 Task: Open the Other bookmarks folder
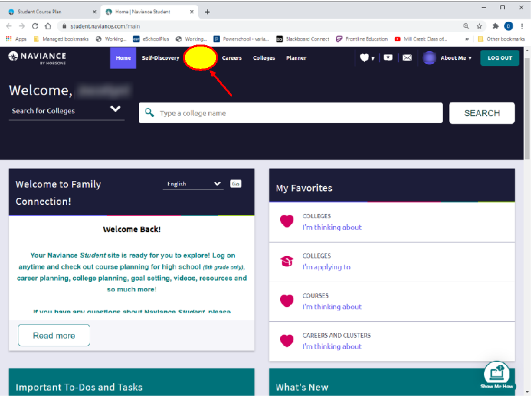tap(501, 39)
